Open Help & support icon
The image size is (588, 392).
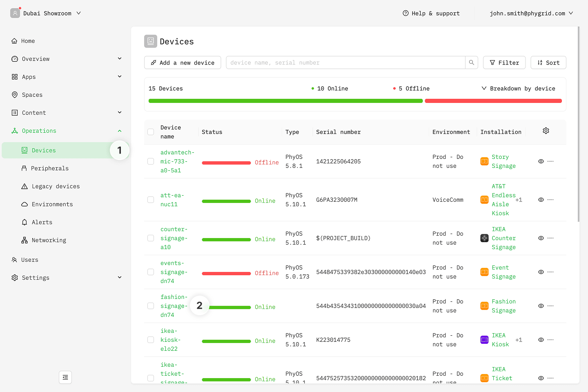tap(405, 13)
